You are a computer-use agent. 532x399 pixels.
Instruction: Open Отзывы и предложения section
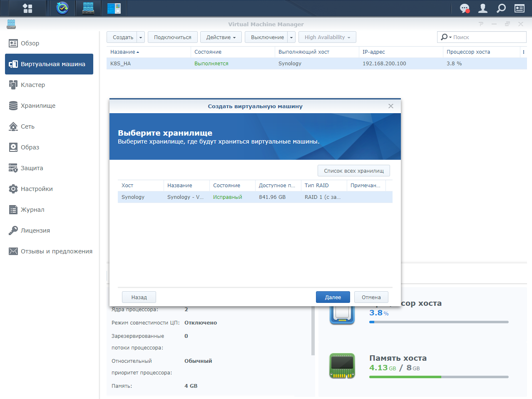click(49, 251)
